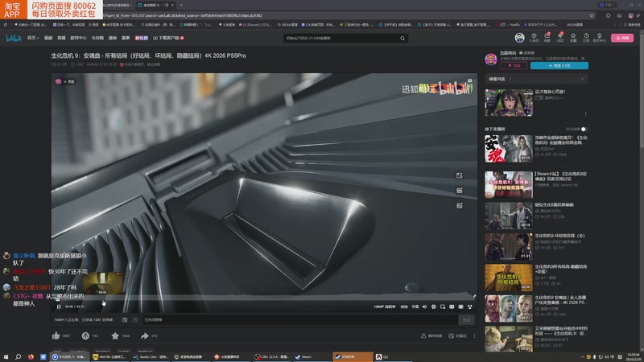Open the user avatar in header

point(519,38)
